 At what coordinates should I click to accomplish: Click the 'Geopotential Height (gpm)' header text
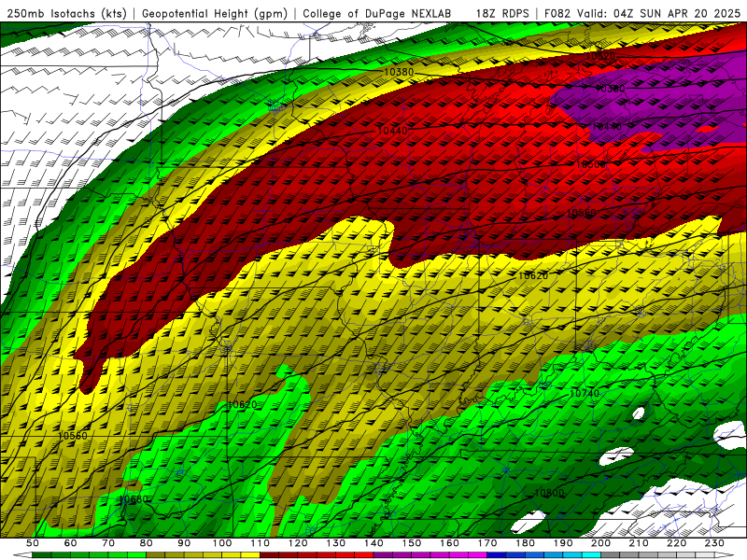click(x=215, y=13)
